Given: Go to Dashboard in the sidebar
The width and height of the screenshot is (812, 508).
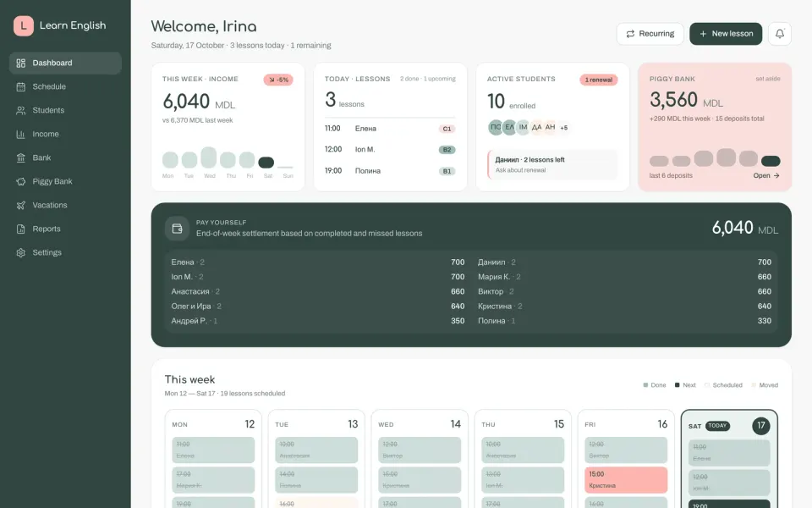Looking at the screenshot, I should (x=65, y=63).
